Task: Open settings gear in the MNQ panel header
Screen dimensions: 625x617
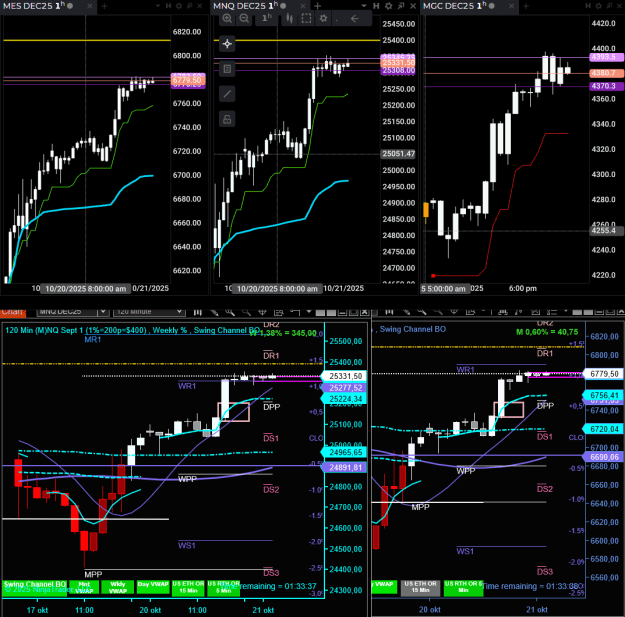Action: (x=389, y=6)
